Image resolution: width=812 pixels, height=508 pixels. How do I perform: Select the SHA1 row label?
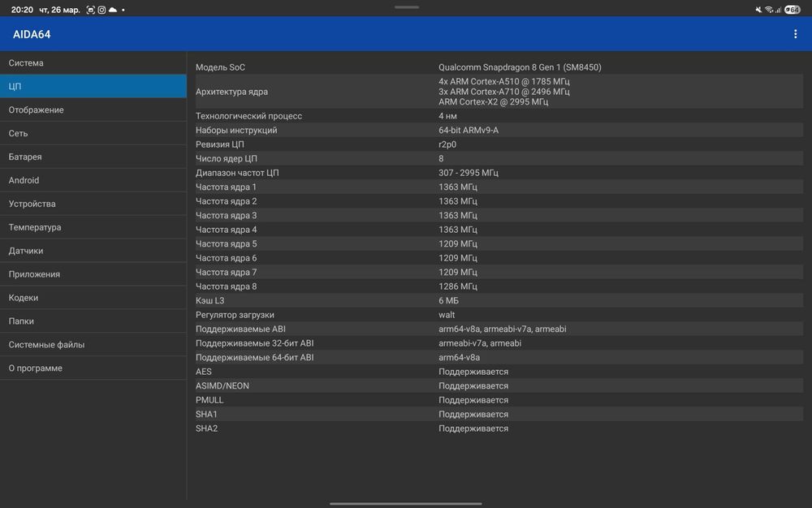[206, 415]
